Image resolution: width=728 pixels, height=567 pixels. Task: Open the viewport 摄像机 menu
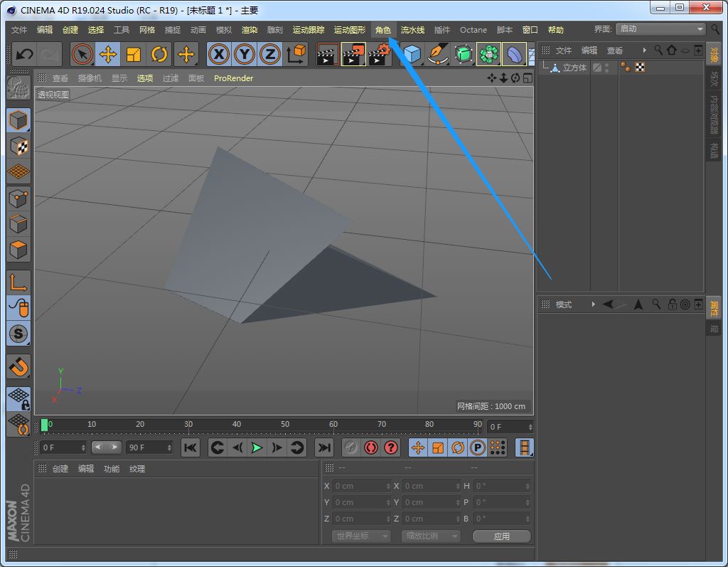point(90,78)
